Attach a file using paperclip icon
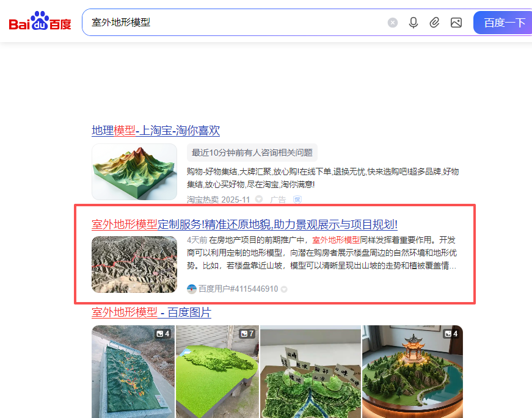Screen dimensions: 532x418 pos(434,23)
